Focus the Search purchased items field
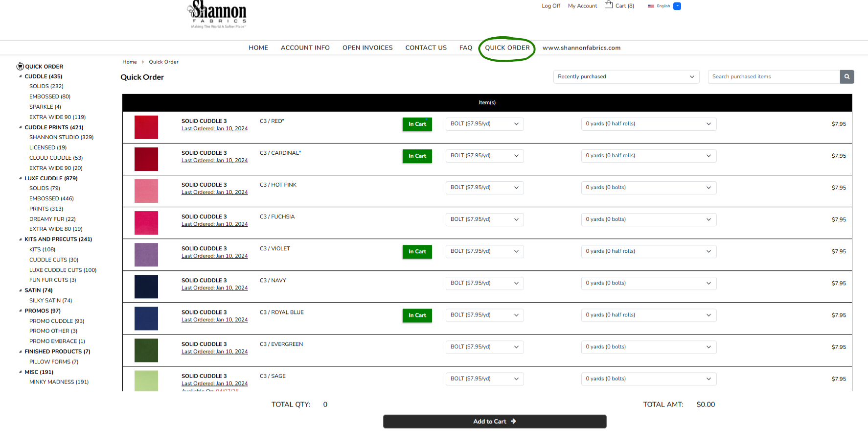Image resolution: width=868 pixels, height=433 pixels. coord(774,77)
